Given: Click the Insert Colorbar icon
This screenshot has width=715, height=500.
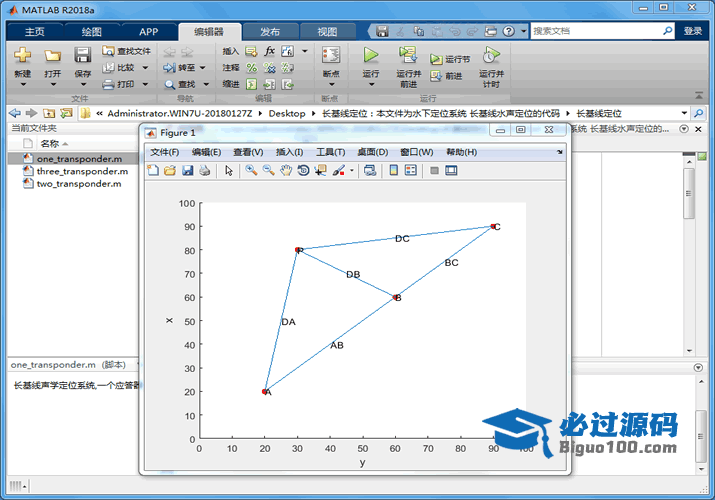Looking at the screenshot, I should click(394, 170).
